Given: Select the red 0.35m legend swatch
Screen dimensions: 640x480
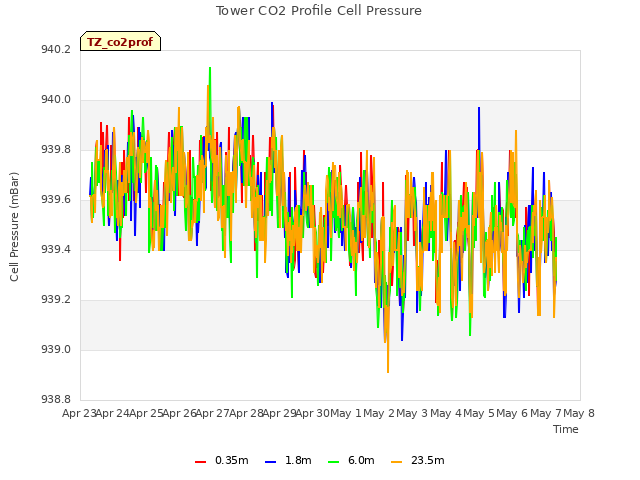Looking at the screenshot, I should [200, 461].
